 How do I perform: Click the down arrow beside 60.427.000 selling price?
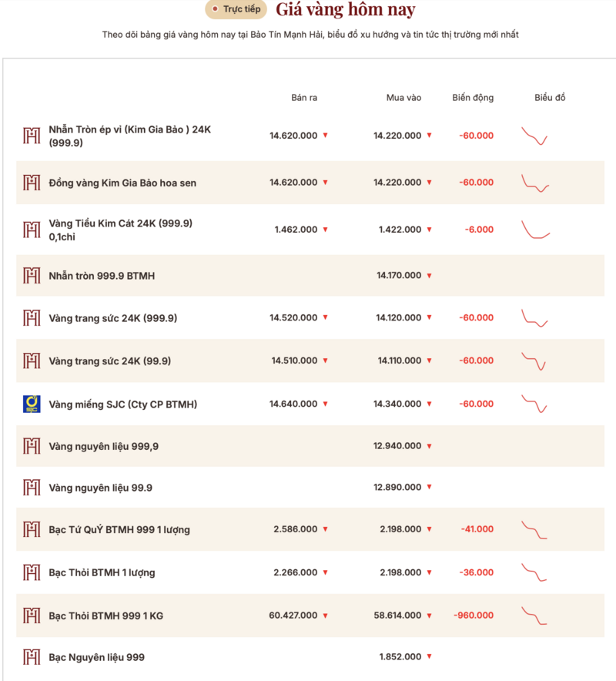click(325, 616)
